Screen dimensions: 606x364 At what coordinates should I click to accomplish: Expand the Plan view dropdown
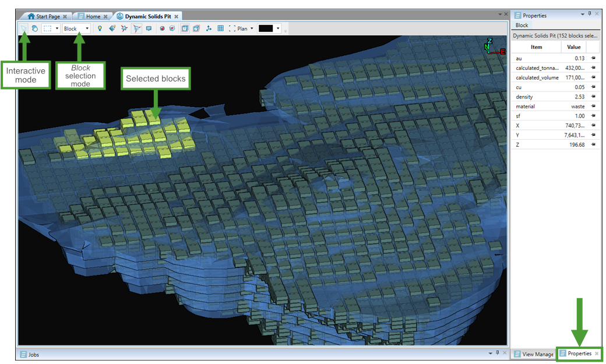[x=252, y=29]
